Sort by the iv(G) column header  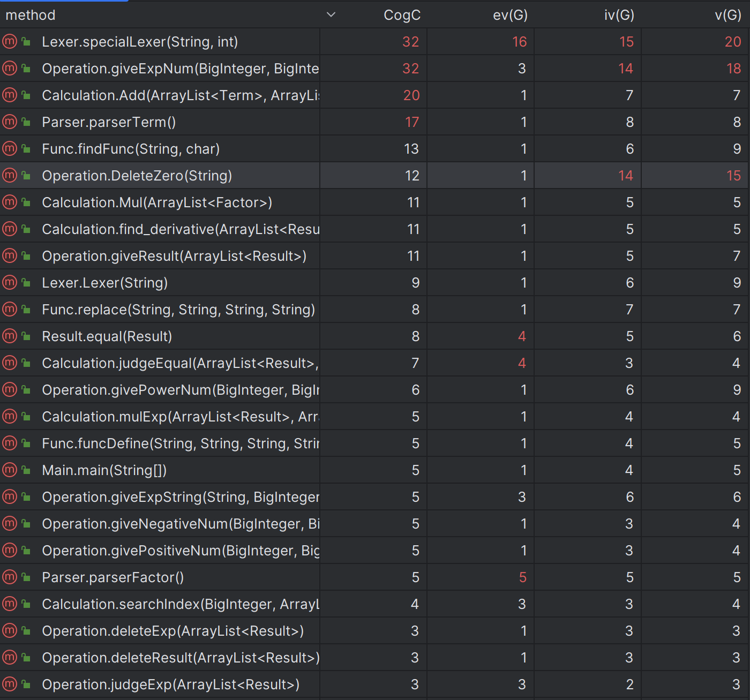619,15
